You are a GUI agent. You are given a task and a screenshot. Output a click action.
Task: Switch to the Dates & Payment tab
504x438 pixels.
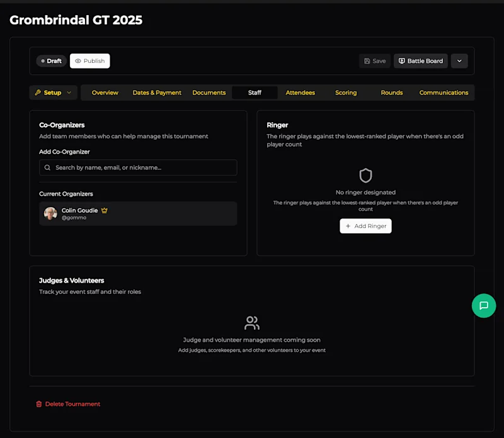[x=157, y=93]
